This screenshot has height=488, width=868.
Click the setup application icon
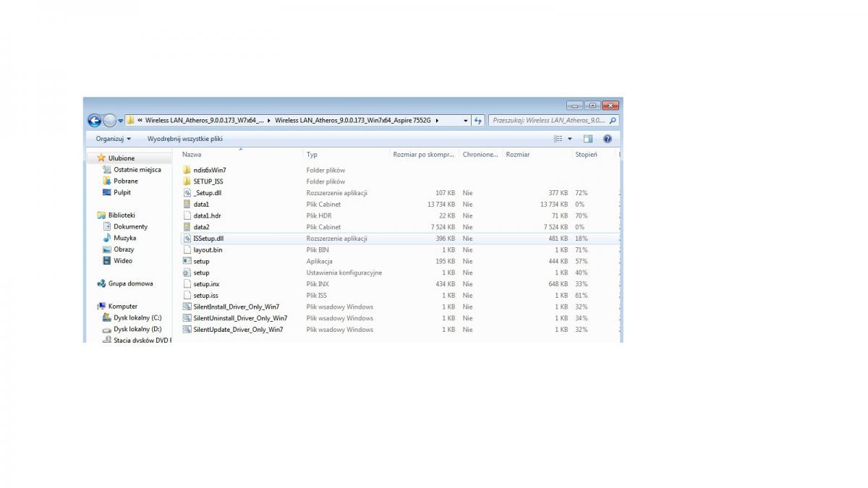coord(187,261)
